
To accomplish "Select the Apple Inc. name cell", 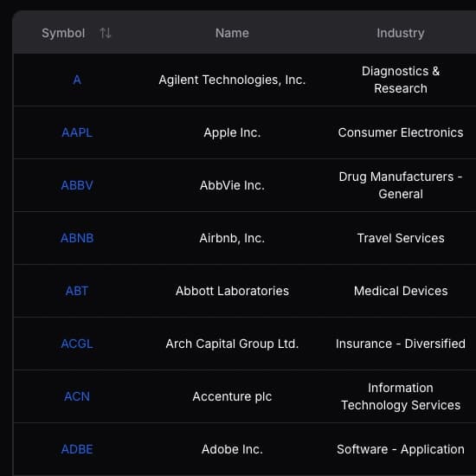I will [x=232, y=133].
